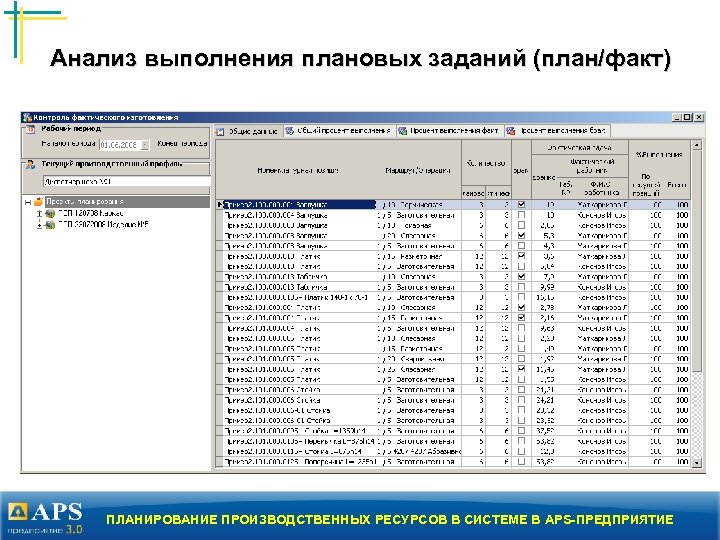
Task: Click the Маршрут/Операция column header
Action: [418, 170]
